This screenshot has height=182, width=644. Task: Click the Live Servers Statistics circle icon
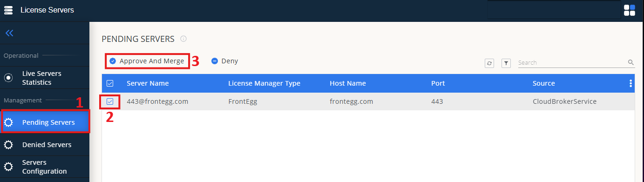(8, 78)
